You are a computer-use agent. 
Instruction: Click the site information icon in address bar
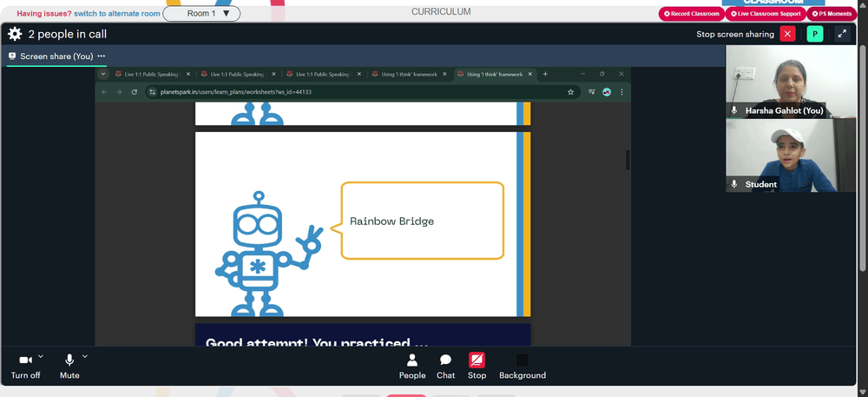coord(153,92)
